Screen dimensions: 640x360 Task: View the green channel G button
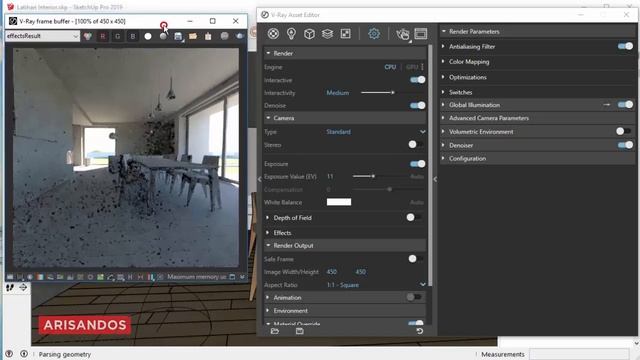[x=118, y=36]
